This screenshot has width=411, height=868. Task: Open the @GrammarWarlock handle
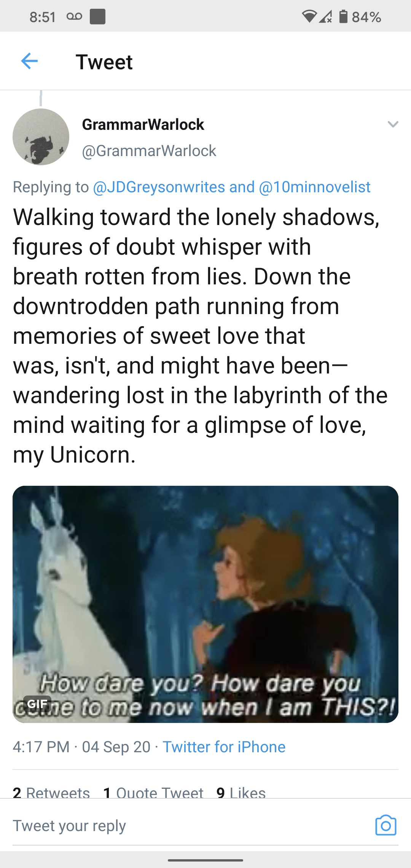coord(149,151)
